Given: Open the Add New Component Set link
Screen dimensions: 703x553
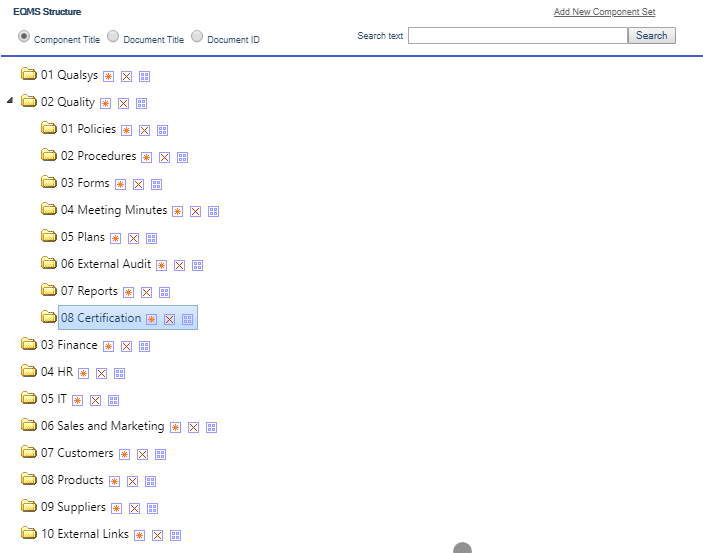Looking at the screenshot, I should pos(604,12).
